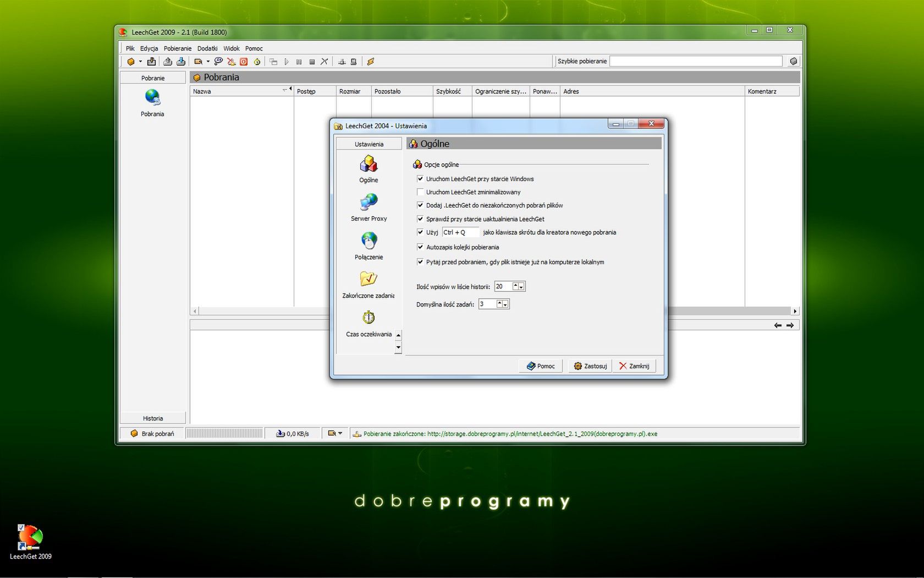The image size is (924, 578).
Task: Sort downloads by Nazwa column header
Action: coord(242,91)
